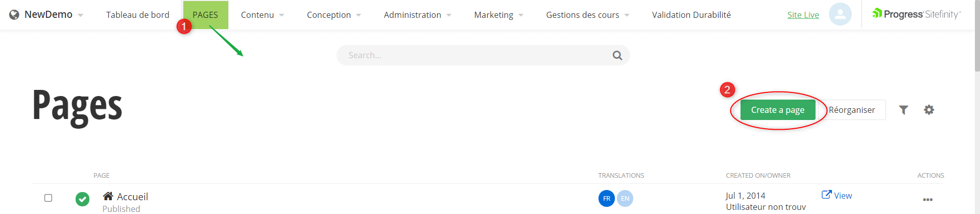Open the Accueil row actions ellipsis
Screen dimensions: 980x214
(927, 200)
